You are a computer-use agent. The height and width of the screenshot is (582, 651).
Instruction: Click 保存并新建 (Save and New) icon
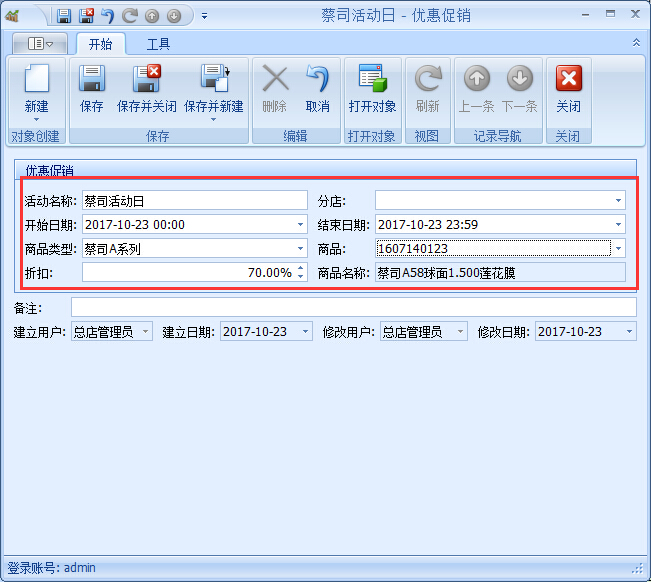click(214, 78)
